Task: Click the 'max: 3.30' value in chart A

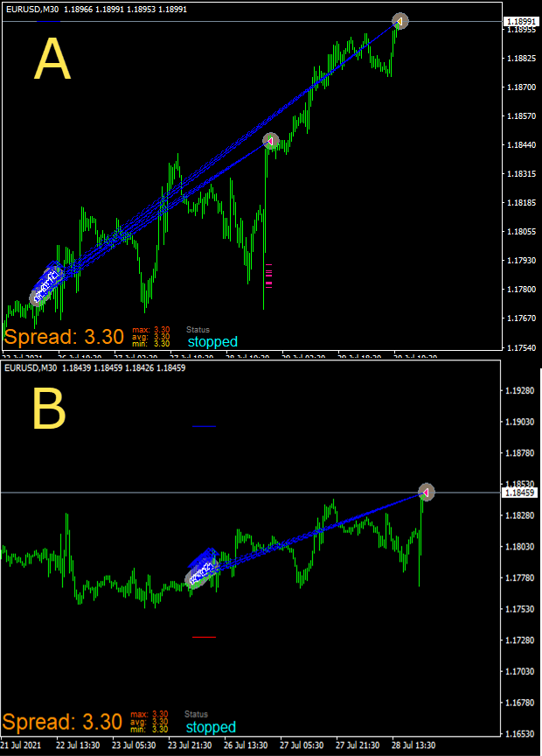Action: coord(150,330)
